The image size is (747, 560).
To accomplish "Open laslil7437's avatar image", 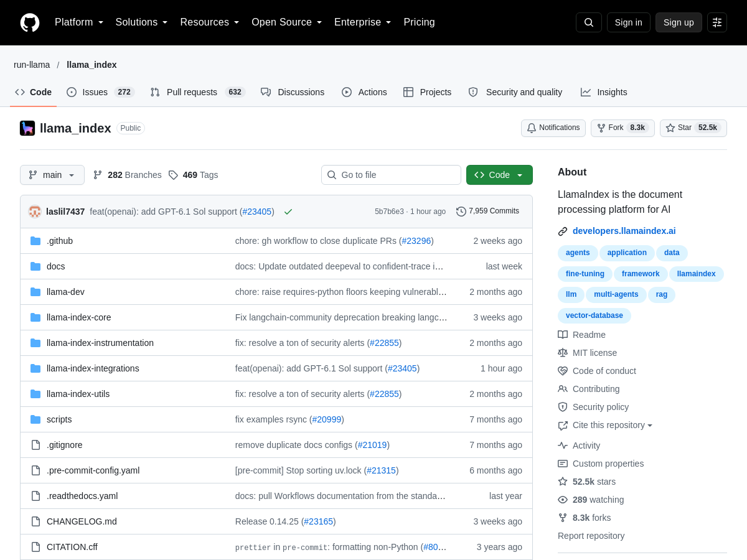I will pos(35,212).
